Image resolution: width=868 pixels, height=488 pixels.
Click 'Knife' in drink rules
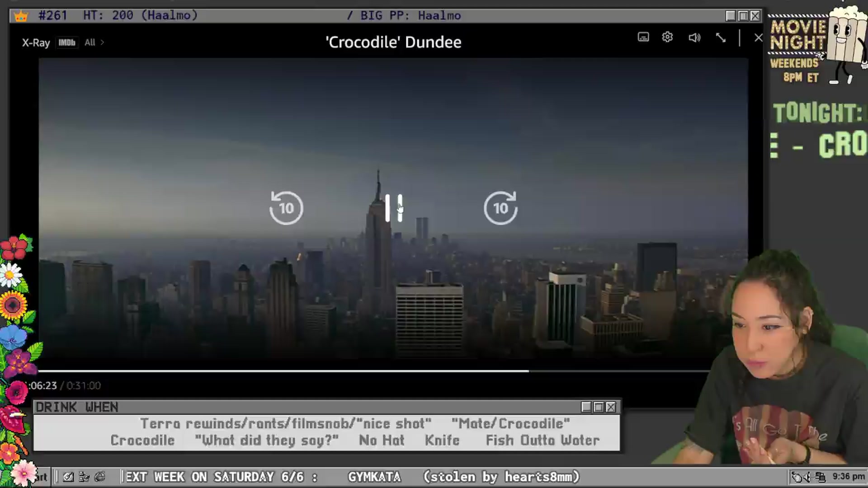pyautogui.click(x=442, y=440)
